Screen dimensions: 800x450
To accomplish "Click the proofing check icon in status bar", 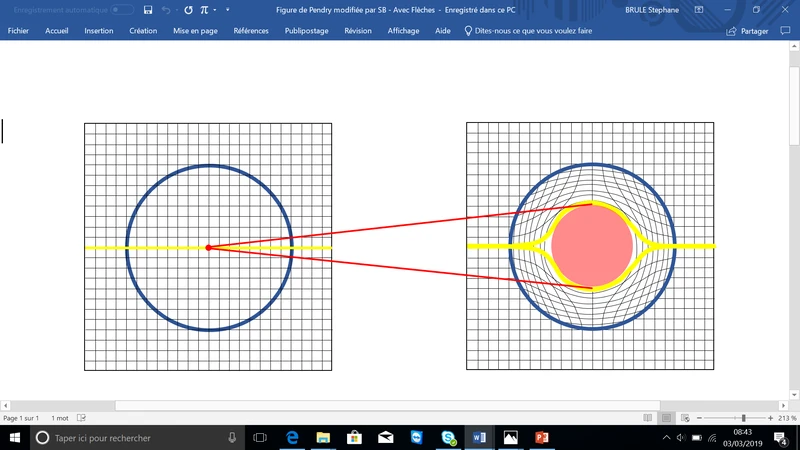I will (x=82, y=417).
